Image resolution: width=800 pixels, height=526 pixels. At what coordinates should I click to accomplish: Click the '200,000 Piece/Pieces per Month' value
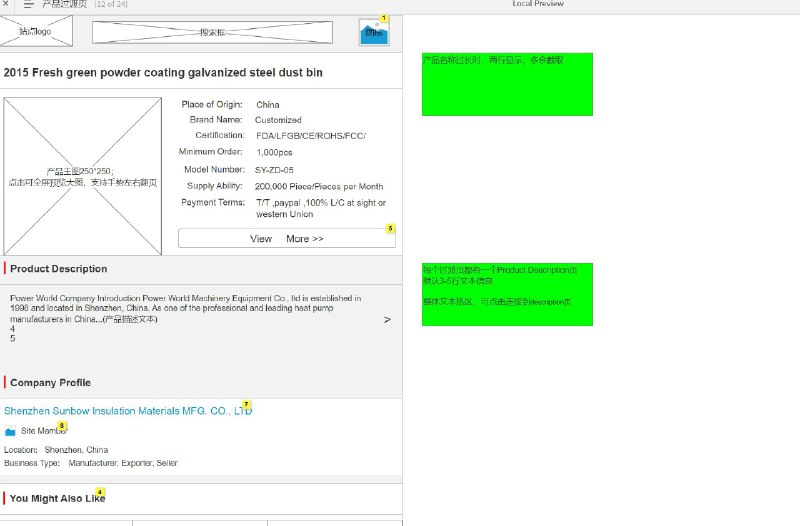(x=319, y=187)
